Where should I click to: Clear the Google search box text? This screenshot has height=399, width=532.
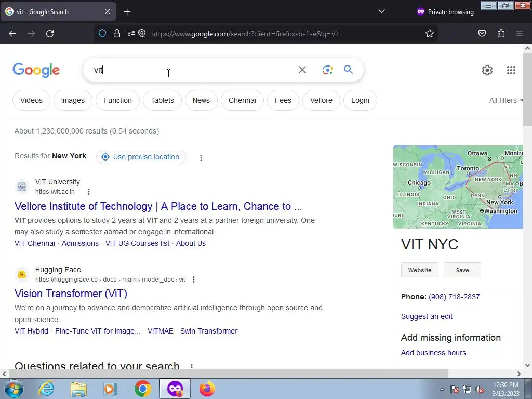302,70
